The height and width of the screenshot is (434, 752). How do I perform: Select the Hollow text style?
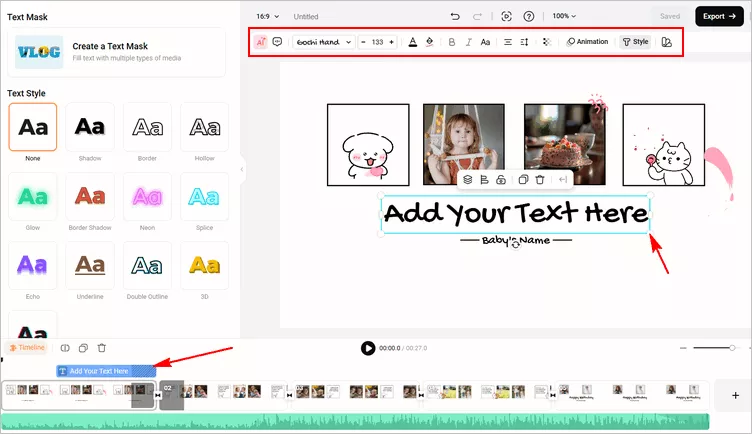(x=204, y=127)
